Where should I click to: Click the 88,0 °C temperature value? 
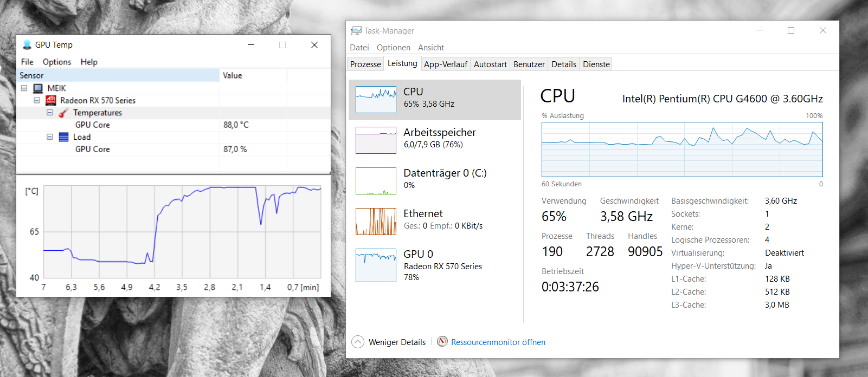tap(236, 125)
